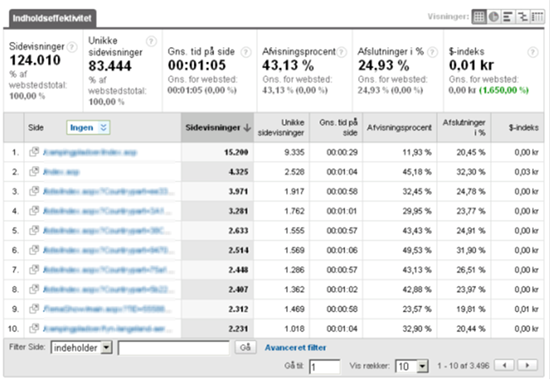Sort by Afslutninger i % column header

click(x=464, y=127)
